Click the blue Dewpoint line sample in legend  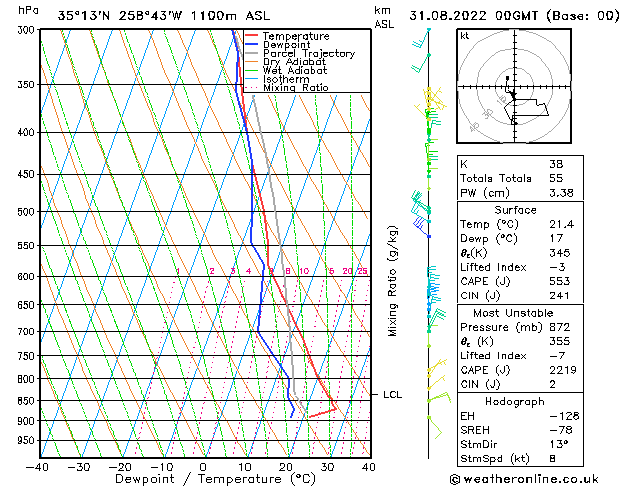252,44
